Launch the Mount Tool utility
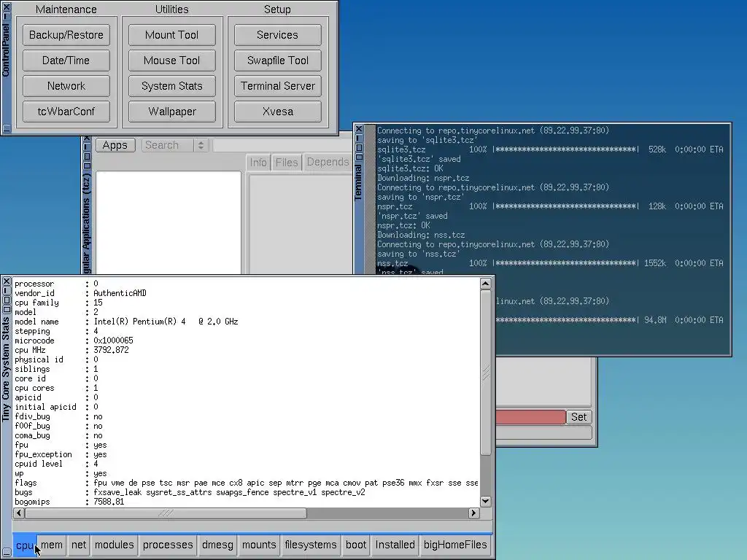This screenshot has width=747, height=560. (172, 35)
